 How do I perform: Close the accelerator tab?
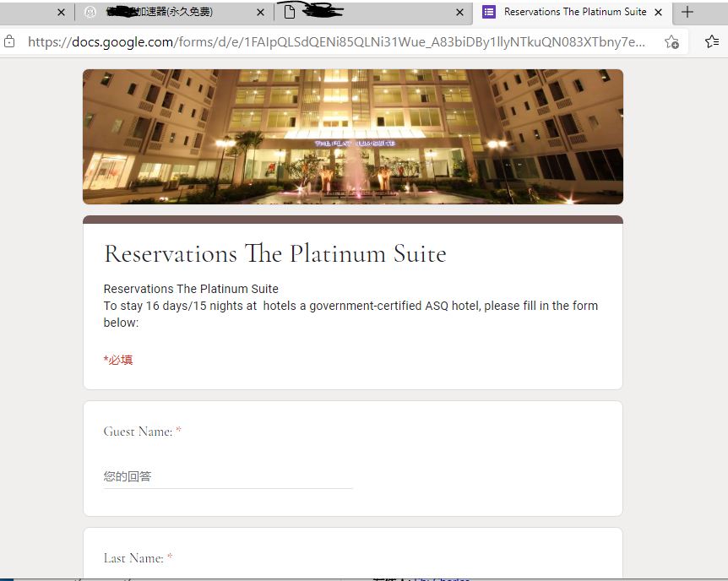coord(260,13)
